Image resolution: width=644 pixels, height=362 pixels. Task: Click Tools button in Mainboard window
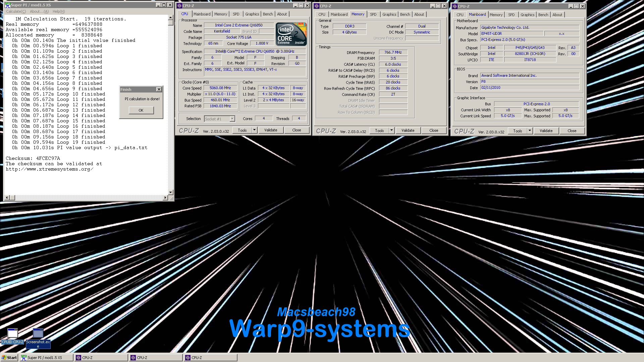(518, 131)
